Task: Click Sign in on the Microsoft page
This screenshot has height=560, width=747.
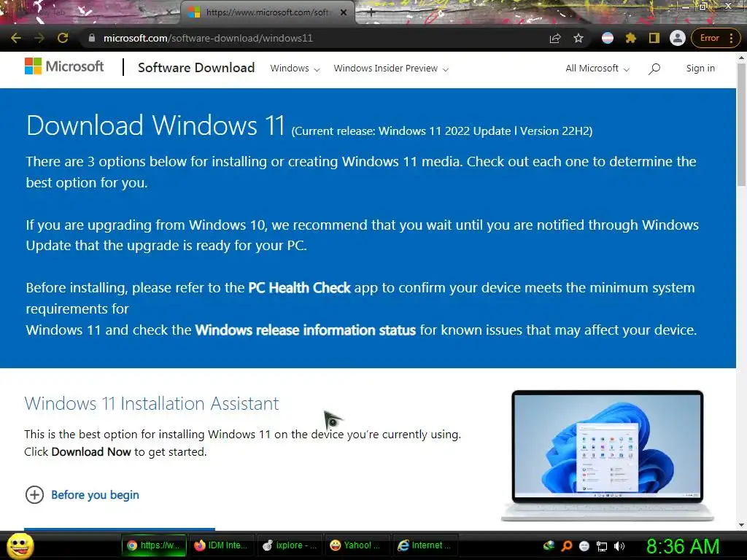Action: click(x=700, y=68)
